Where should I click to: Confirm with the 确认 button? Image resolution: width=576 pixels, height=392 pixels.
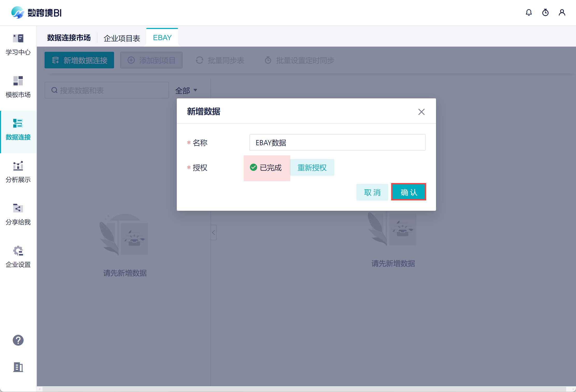pyautogui.click(x=409, y=192)
